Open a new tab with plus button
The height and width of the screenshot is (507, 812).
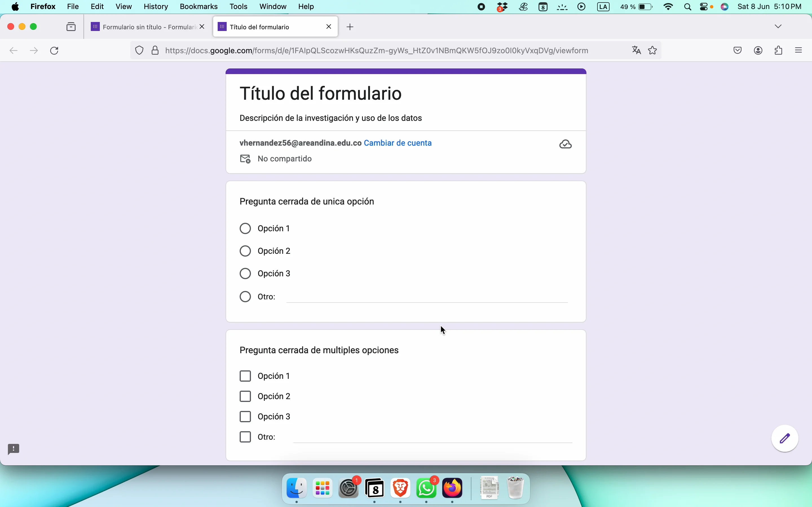pyautogui.click(x=350, y=27)
